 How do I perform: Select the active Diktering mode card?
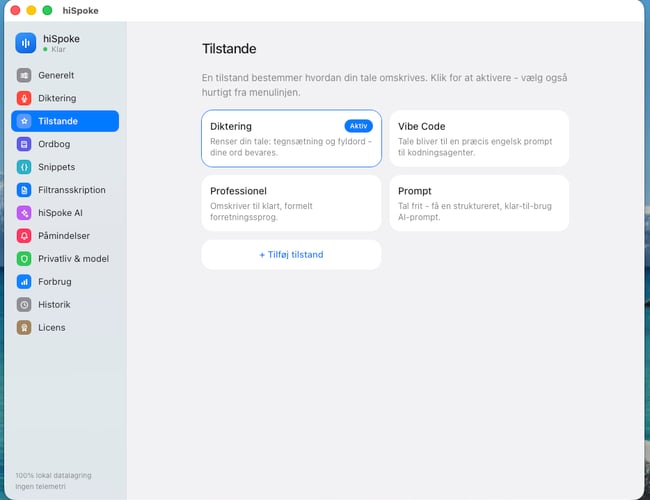[x=291, y=138]
